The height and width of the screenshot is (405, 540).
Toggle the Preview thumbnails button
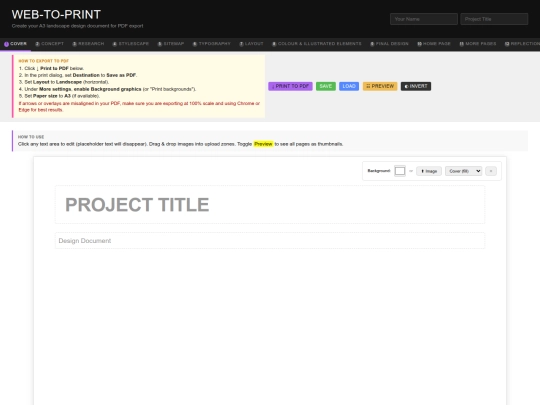[380, 86]
